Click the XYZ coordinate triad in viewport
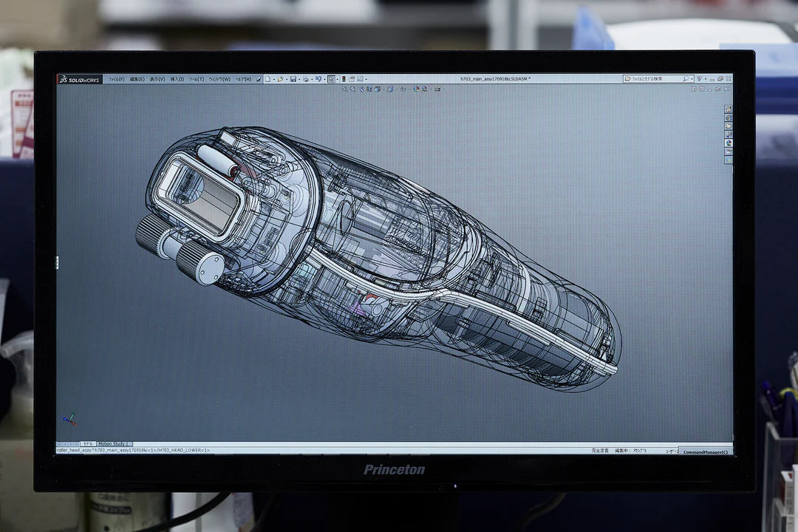Viewport: 798px width, 532px height. pos(69,419)
